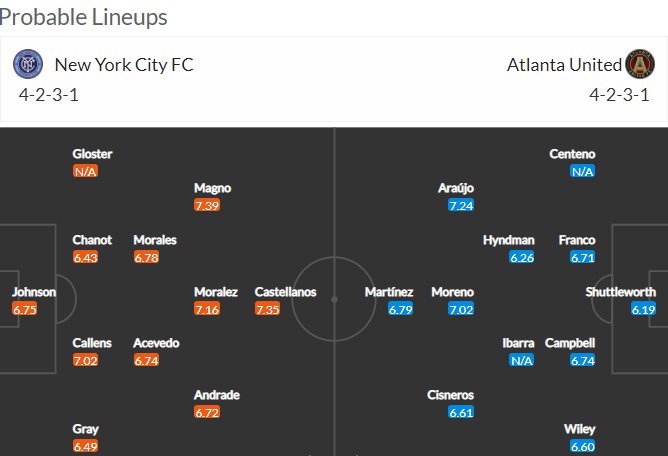Click the Atlanta United crest icon
The height and width of the screenshot is (456, 668).
640,64
